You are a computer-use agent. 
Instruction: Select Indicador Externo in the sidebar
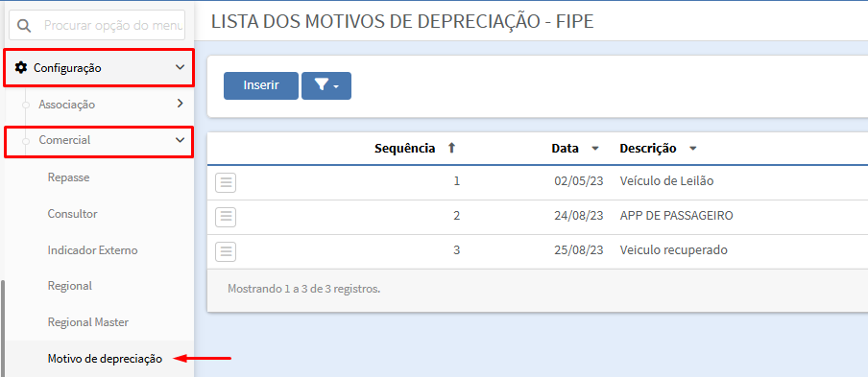click(92, 250)
